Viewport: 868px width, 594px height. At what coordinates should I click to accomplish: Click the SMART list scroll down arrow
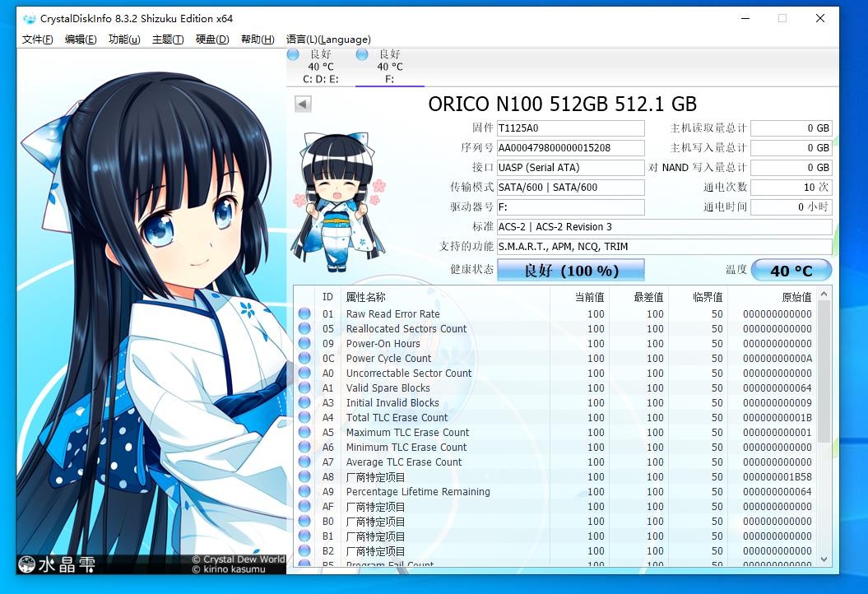coord(824,559)
